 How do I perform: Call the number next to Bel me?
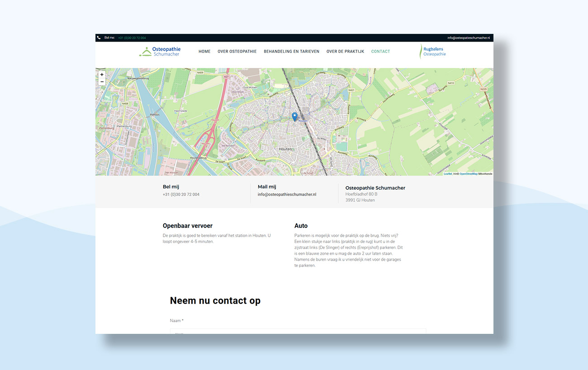131,37
